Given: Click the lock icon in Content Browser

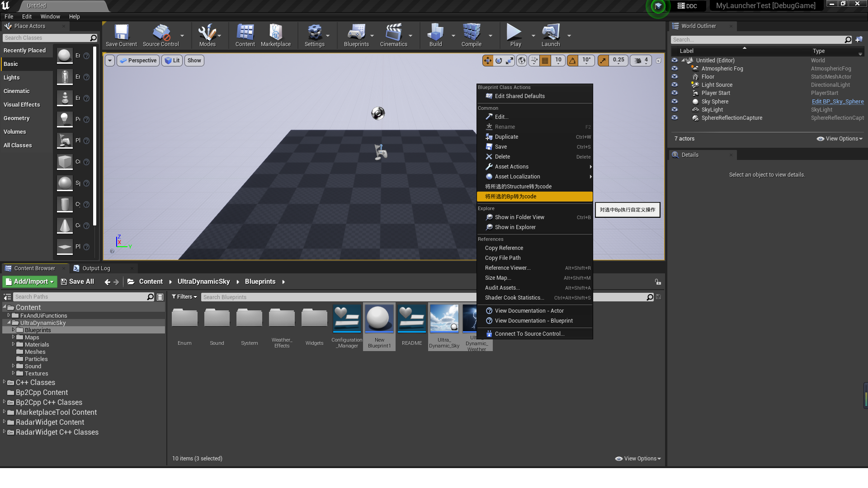Looking at the screenshot, I should (x=658, y=282).
